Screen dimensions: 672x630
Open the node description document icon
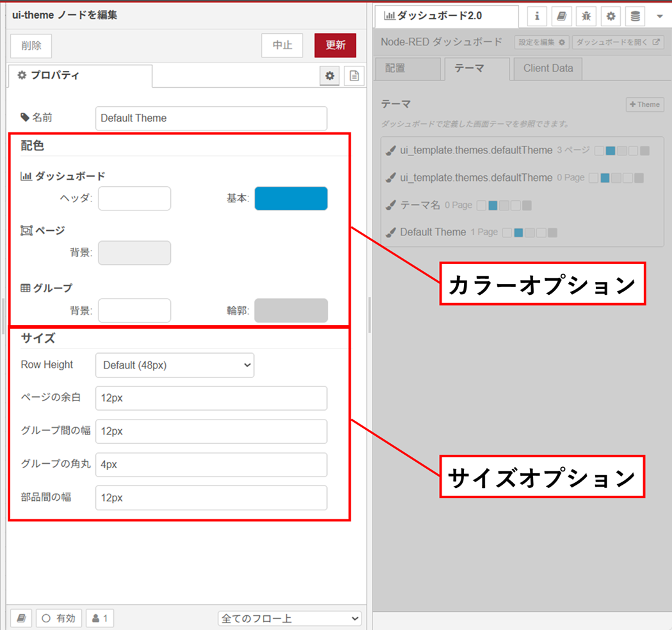point(354,76)
